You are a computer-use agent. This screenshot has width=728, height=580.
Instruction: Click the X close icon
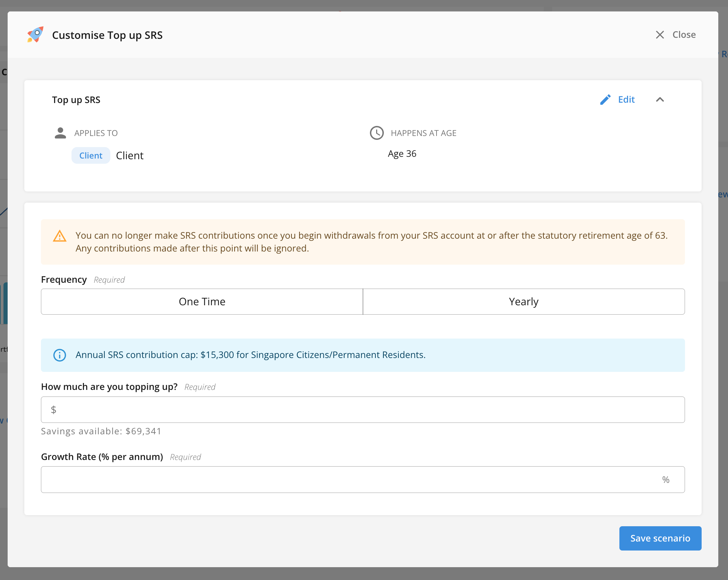[x=660, y=35]
